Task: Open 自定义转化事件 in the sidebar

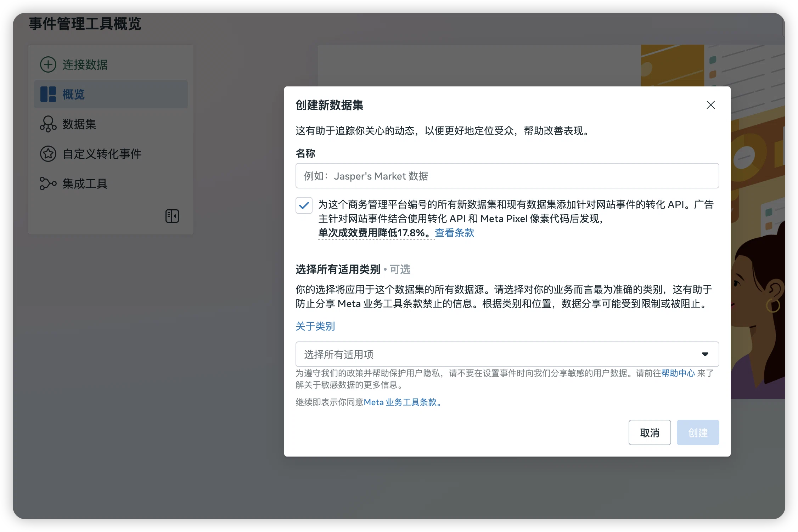Action: (111, 154)
